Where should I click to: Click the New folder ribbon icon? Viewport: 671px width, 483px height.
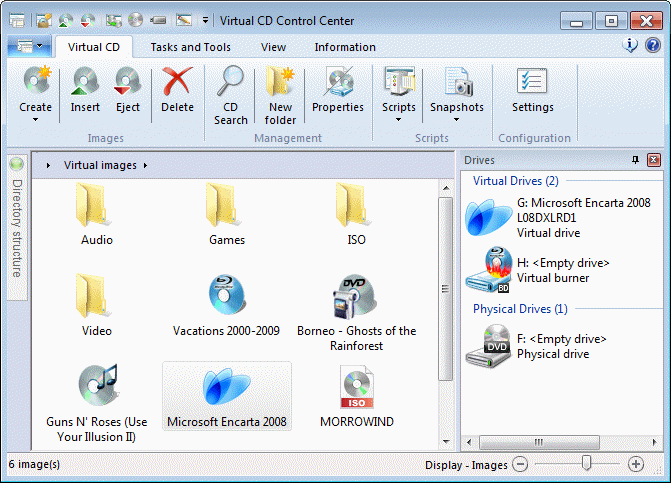tap(280, 80)
